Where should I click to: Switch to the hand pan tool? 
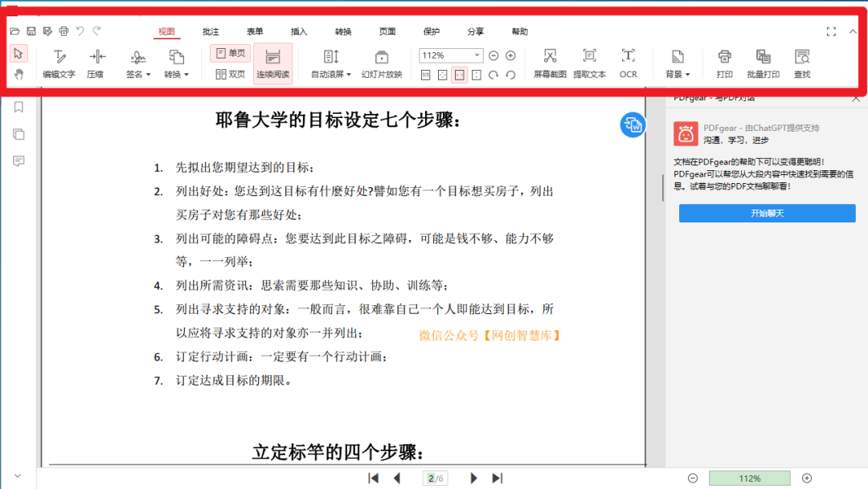18,74
